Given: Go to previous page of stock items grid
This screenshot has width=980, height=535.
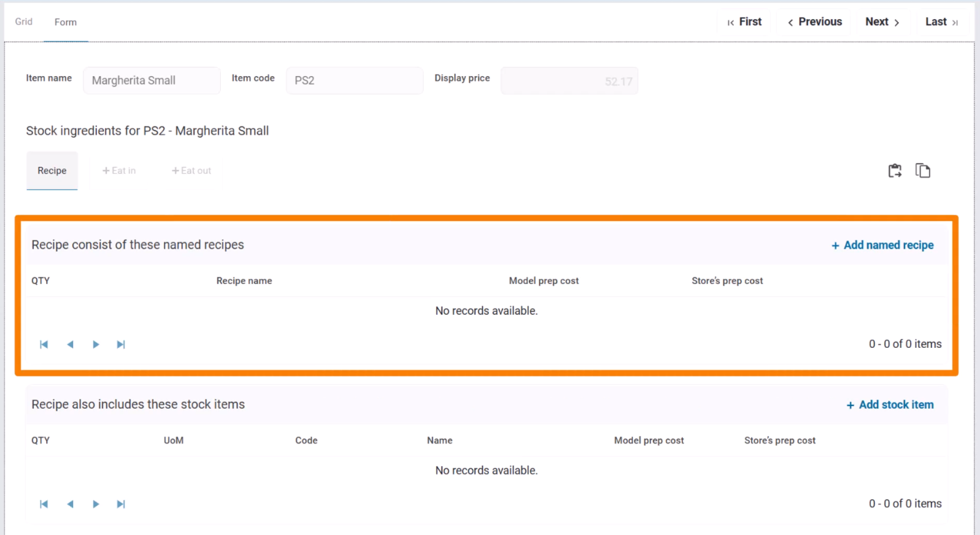Looking at the screenshot, I should pyautogui.click(x=71, y=504).
